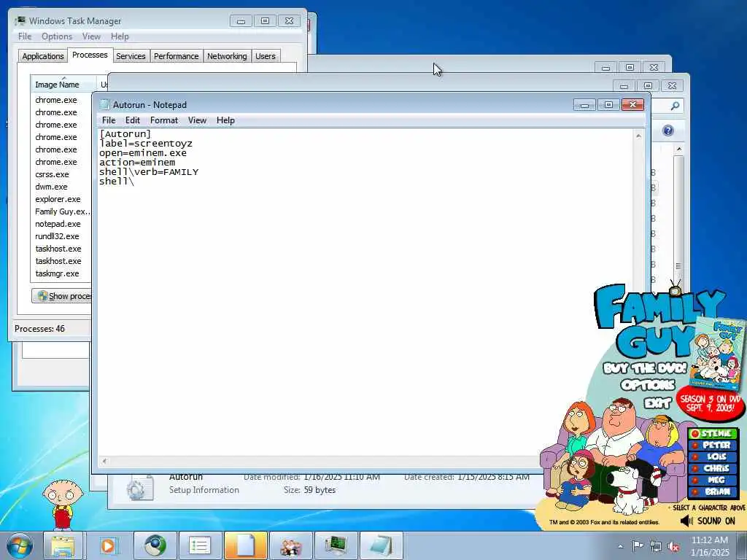Select PETER character option

(713, 445)
